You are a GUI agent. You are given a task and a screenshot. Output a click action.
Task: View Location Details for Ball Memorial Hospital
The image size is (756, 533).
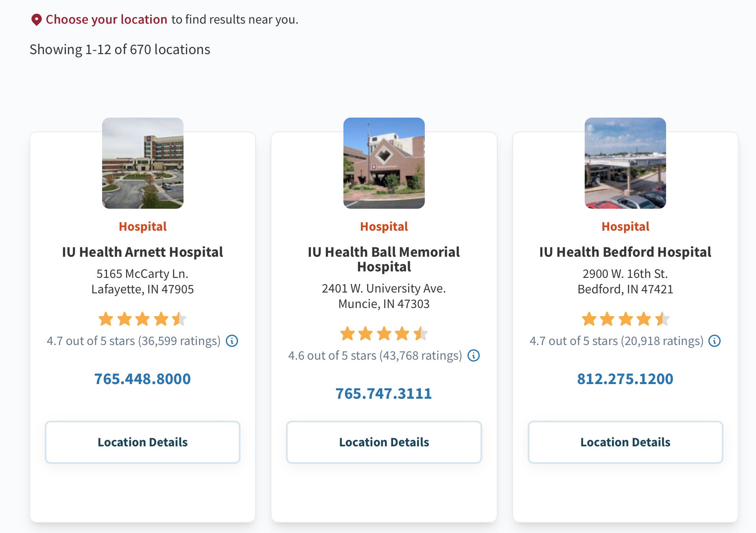tap(384, 442)
